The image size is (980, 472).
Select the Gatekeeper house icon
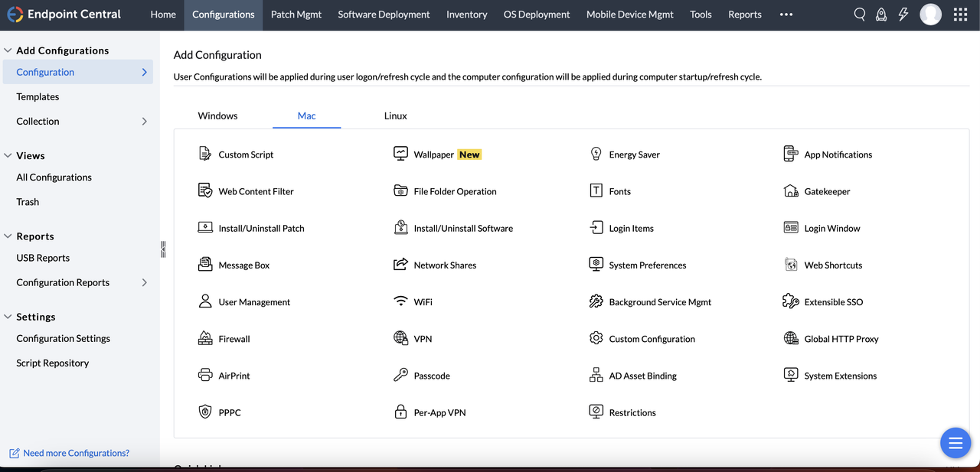pyautogui.click(x=791, y=190)
